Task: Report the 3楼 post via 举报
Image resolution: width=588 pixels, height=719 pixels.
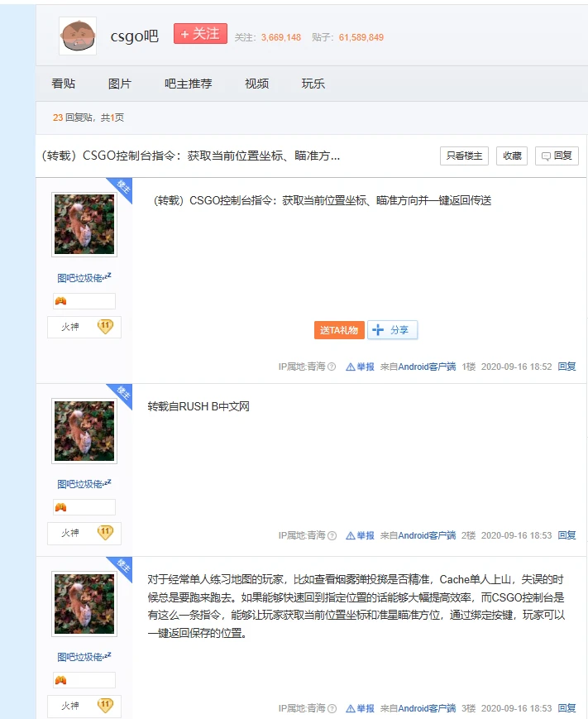Action: (361, 708)
